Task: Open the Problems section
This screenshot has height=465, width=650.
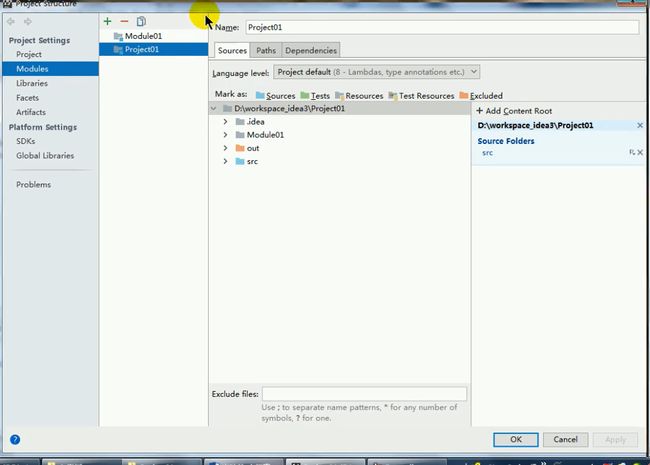Action: tap(34, 185)
